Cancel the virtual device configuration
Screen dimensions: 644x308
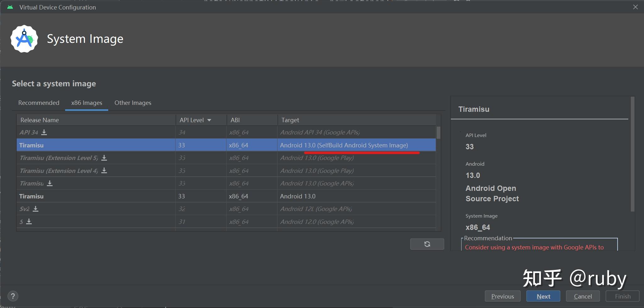click(x=583, y=296)
